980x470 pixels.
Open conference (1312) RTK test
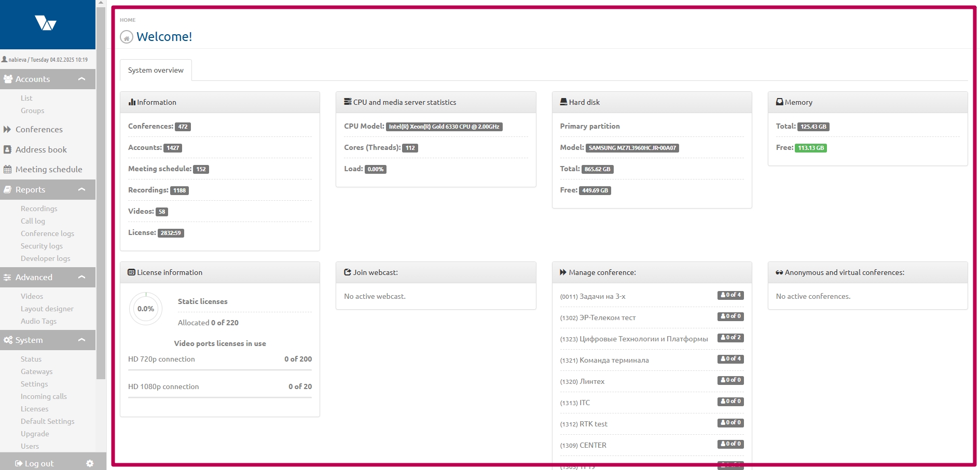(593, 424)
